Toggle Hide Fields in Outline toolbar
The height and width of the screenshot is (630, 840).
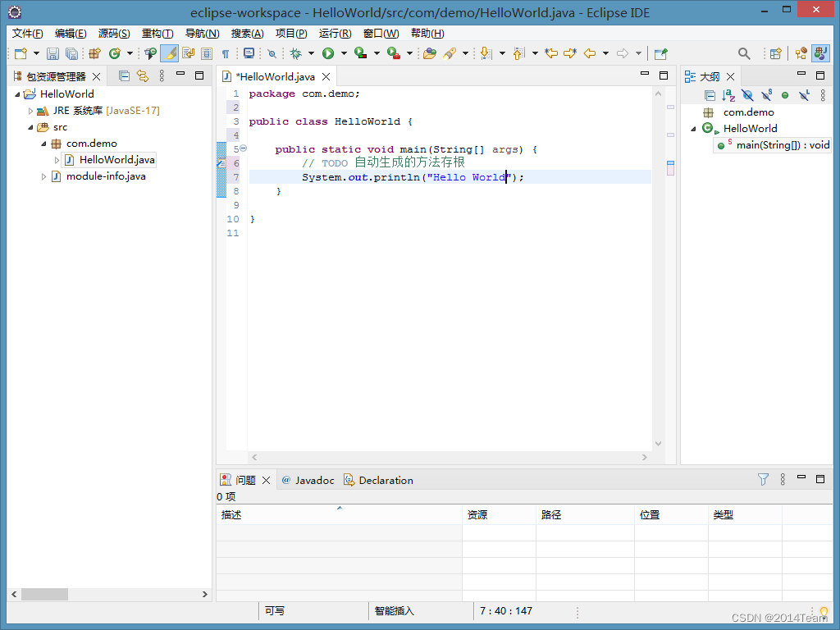pos(747,95)
